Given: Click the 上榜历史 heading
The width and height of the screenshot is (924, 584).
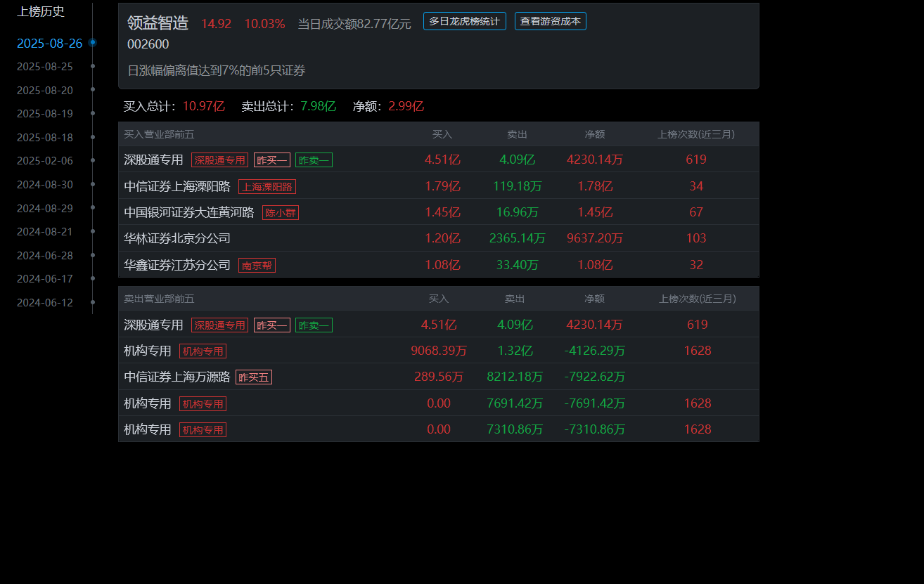Looking at the screenshot, I should [x=41, y=11].
